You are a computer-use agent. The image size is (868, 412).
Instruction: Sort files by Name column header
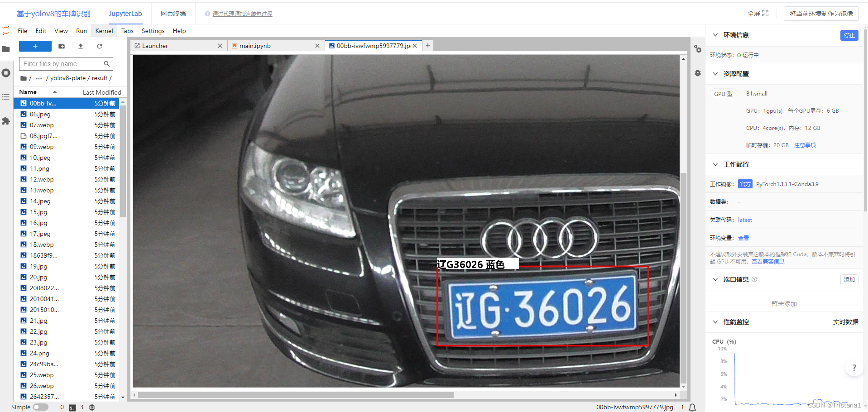click(39, 92)
